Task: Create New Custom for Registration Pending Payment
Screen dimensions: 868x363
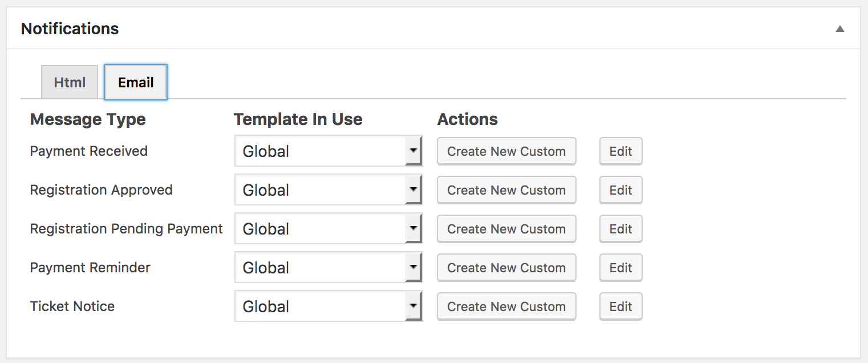Action: pyautogui.click(x=506, y=229)
